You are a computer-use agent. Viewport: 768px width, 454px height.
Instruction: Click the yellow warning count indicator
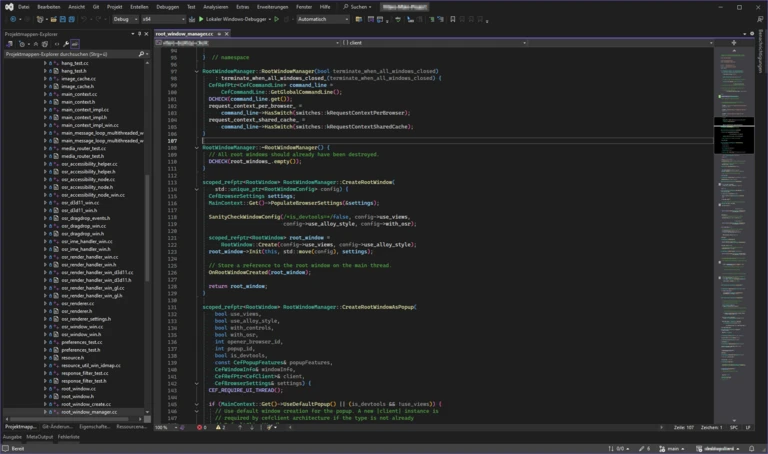click(220, 427)
